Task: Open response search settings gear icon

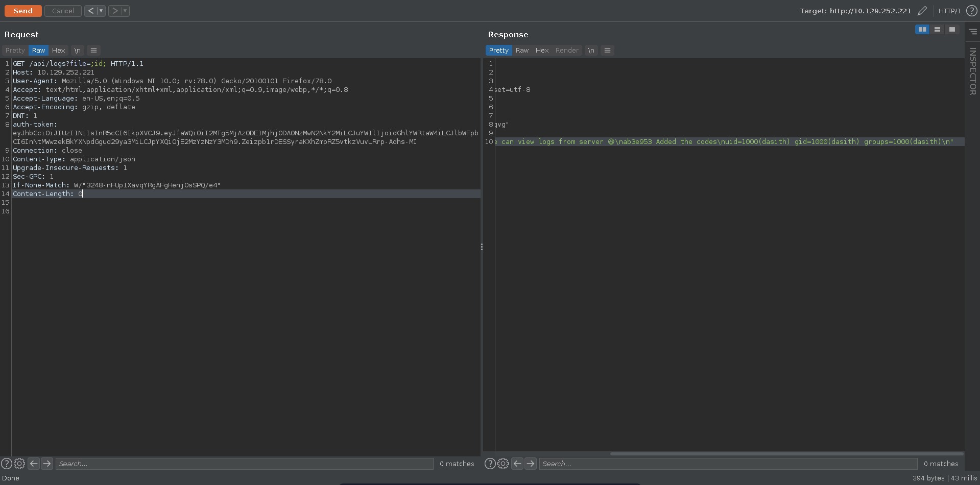Action: [x=503, y=464]
